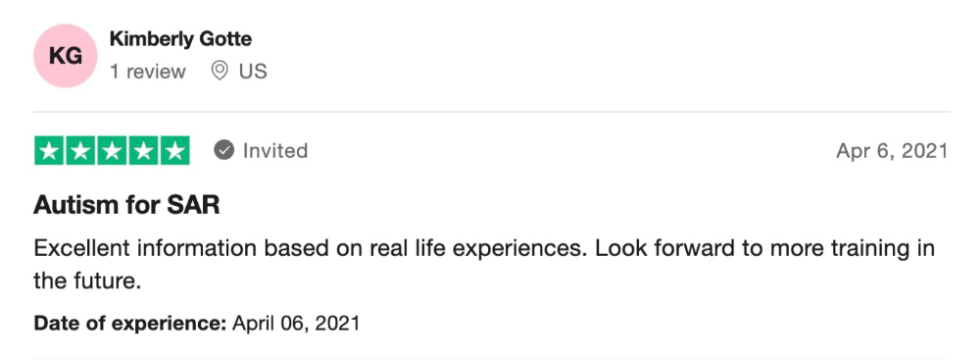980x360 pixels.
Task: Click the 'Invited' label text
Action: pyautogui.click(x=275, y=151)
